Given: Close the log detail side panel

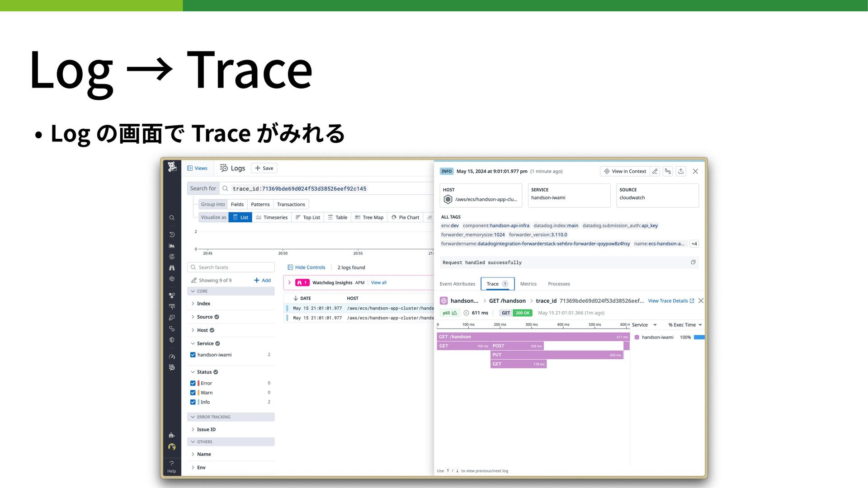Looking at the screenshot, I should (x=695, y=171).
